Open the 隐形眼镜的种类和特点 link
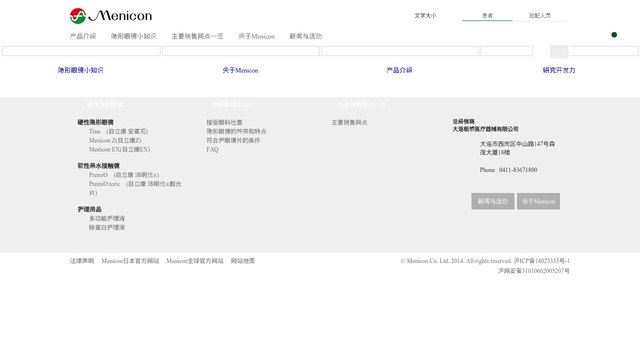This screenshot has width=640, height=360. (x=236, y=131)
